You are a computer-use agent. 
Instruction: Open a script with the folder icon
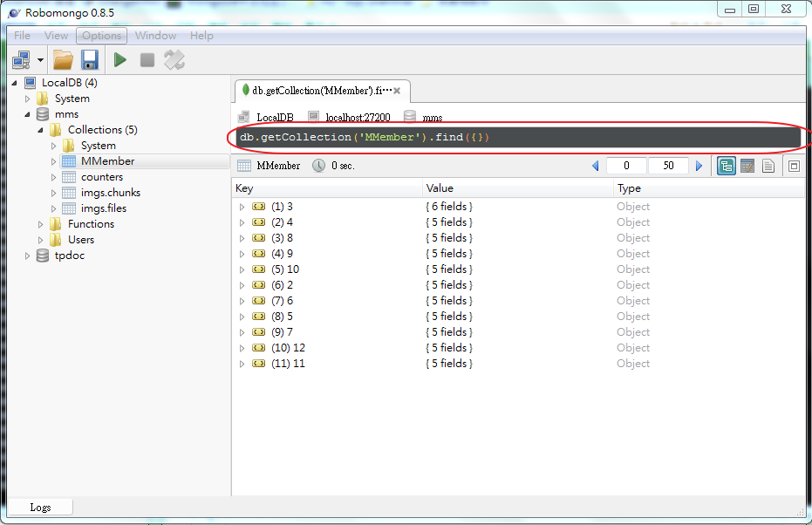click(62, 59)
